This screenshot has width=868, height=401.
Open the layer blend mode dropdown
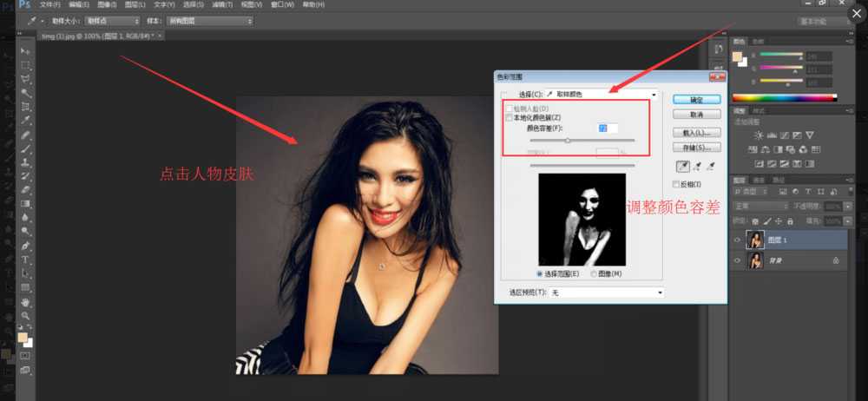[x=760, y=206]
